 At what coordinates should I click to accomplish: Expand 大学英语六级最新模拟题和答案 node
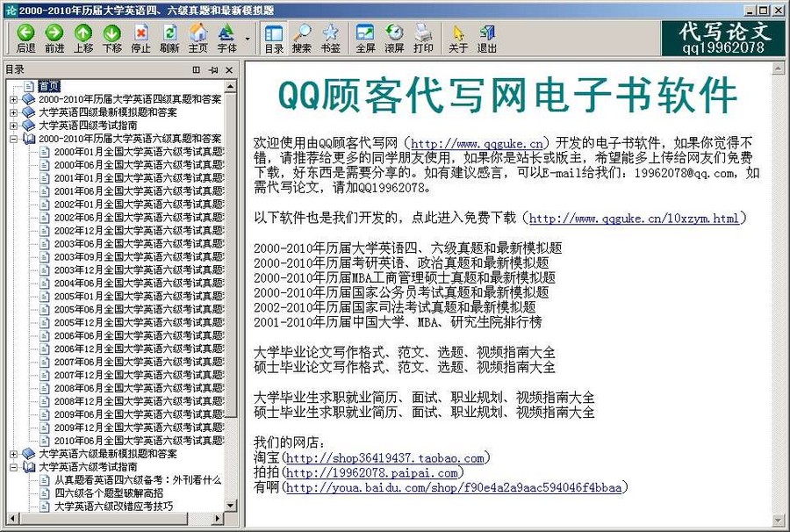pyautogui.click(x=13, y=454)
